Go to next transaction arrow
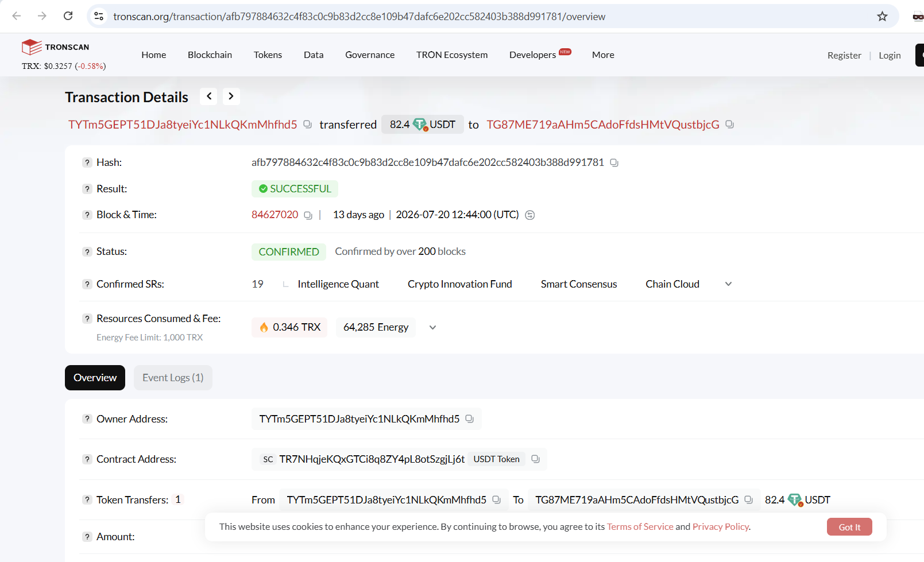This screenshot has height=562, width=924. pos(231,96)
